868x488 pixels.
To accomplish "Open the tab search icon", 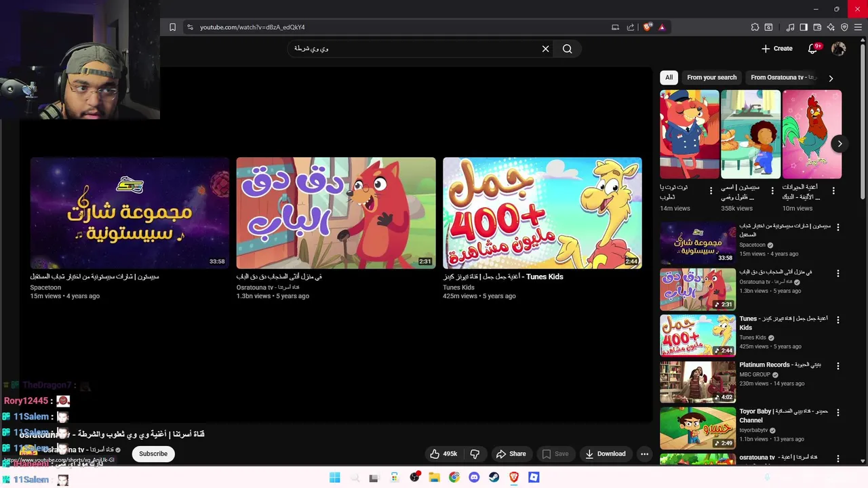I will (x=768, y=27).
